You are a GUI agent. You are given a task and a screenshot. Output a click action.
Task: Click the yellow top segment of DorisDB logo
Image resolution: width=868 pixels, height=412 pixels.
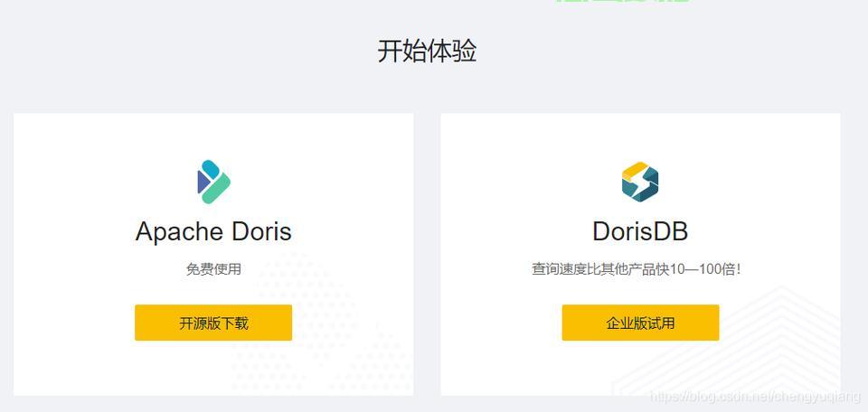[x=636, y=171]
